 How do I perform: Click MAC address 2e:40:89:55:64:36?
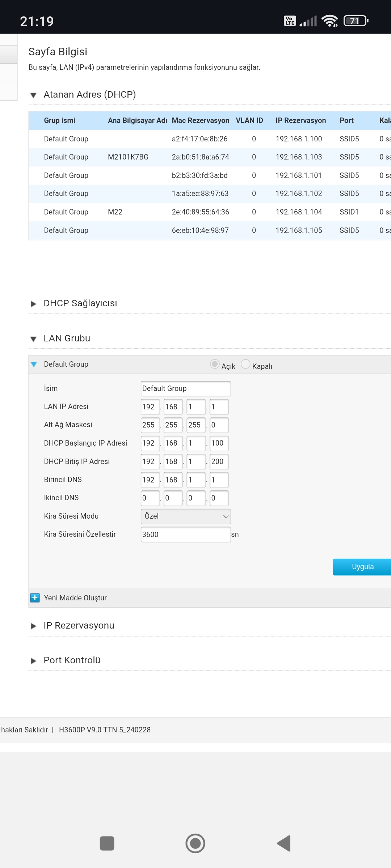coord(201,212)
